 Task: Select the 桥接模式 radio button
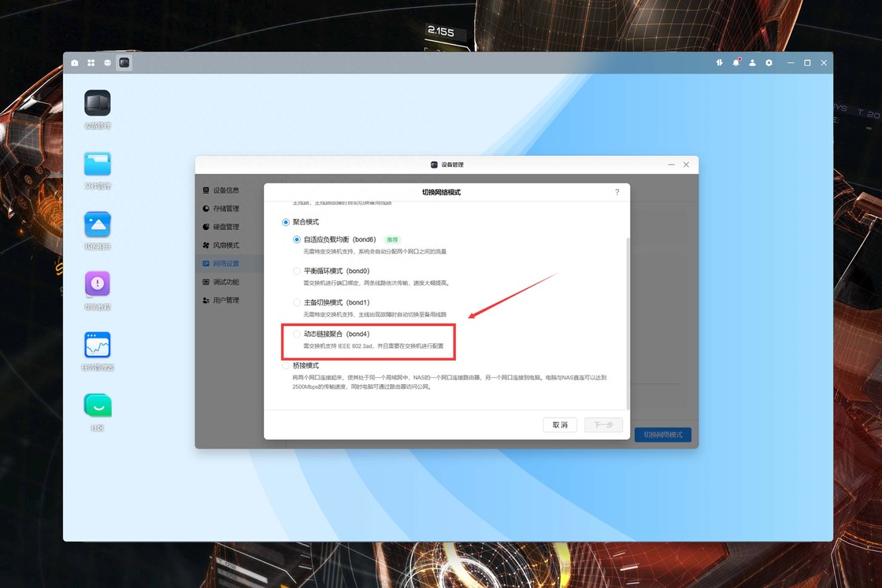coord(286,365)
